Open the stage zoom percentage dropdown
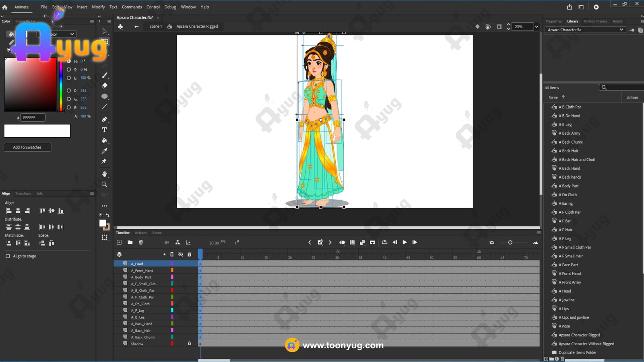The width and height of the screenshot is (644, 362). [x=536, y=27]
